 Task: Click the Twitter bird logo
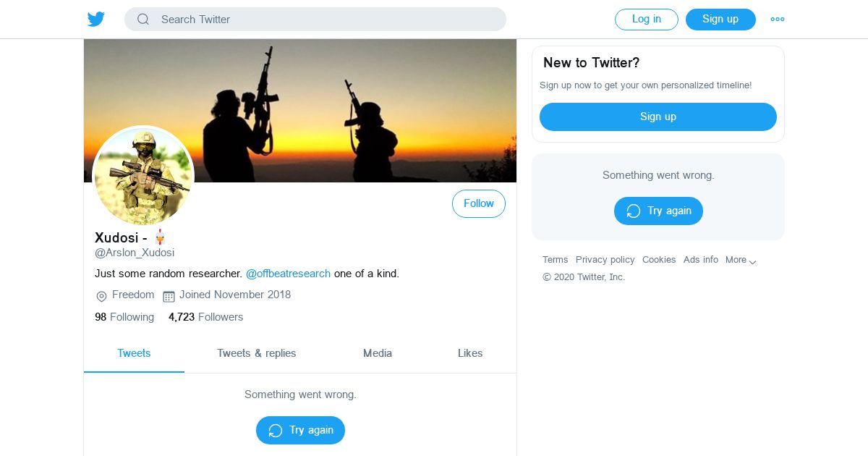click(96, 20)
